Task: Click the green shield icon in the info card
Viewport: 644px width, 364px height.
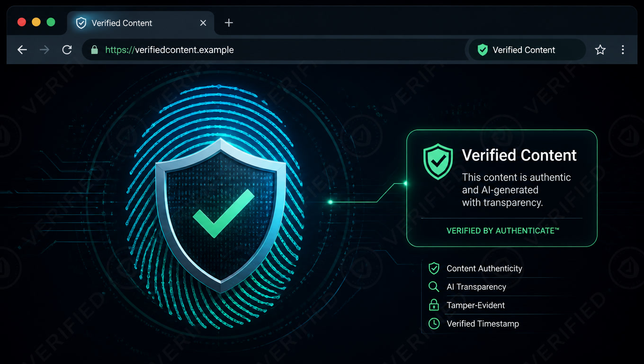Action: 438,162
